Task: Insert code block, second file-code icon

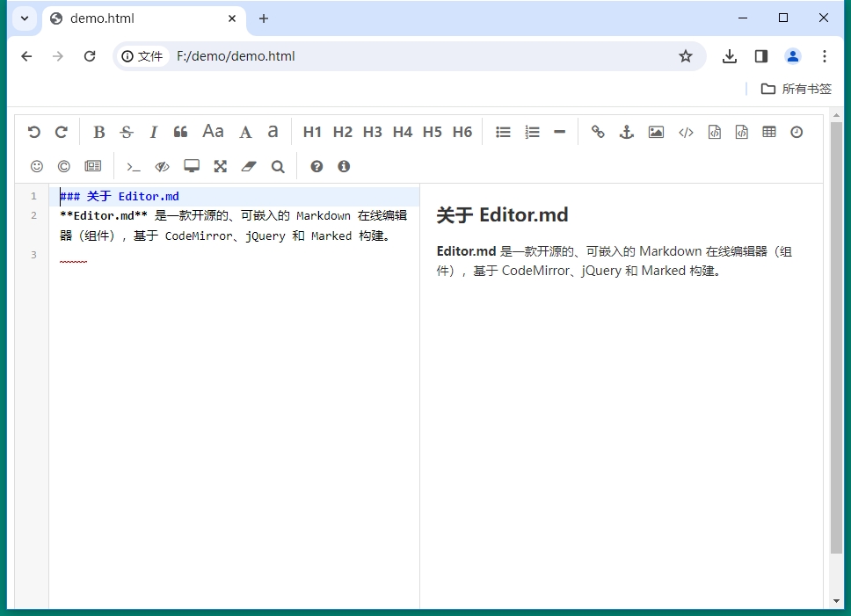Action: coord(741,132)
